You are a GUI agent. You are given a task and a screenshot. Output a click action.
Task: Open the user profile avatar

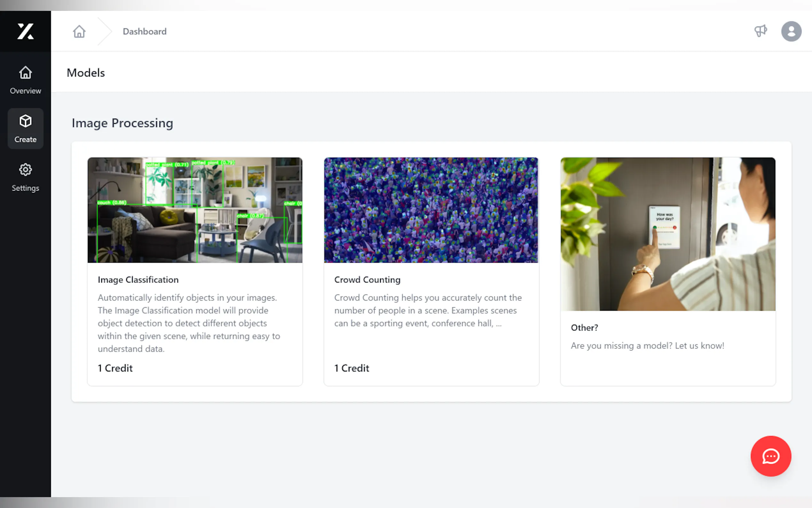pos(791,31)
